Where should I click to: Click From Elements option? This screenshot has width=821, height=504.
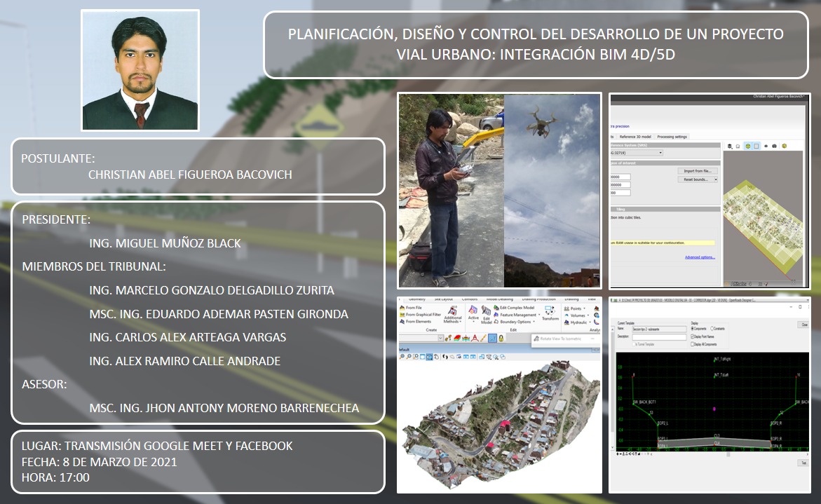(416, 321)
